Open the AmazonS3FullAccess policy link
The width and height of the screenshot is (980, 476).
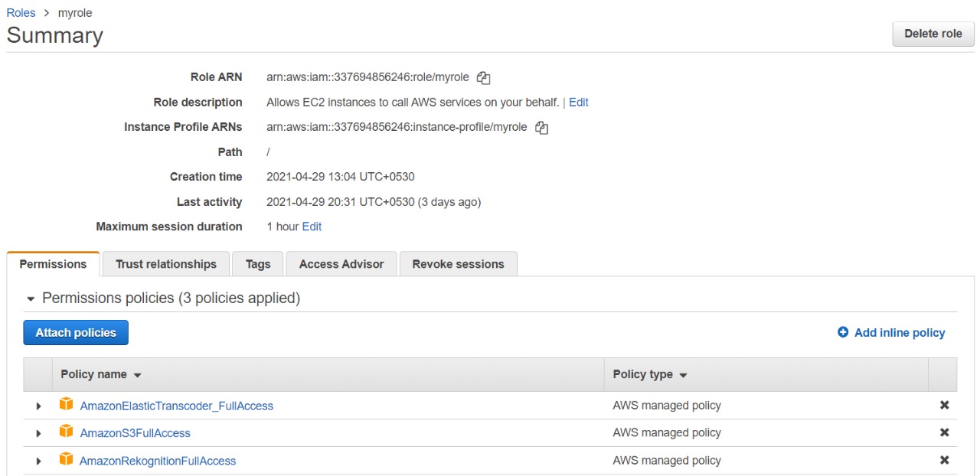point(136,433)
